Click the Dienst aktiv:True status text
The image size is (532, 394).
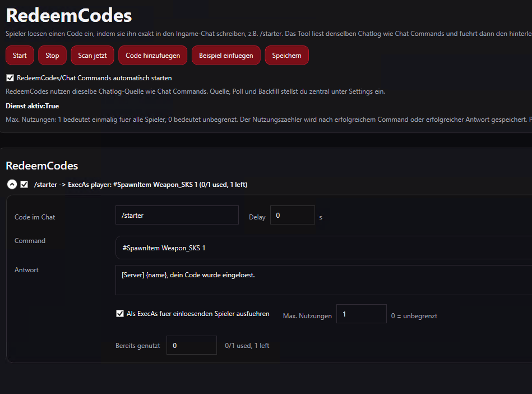pyautogui.click(x=32, y=106)
